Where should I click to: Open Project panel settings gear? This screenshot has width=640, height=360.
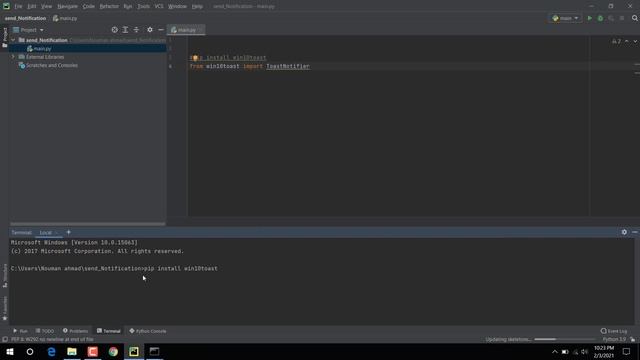(x=150, y=30)
